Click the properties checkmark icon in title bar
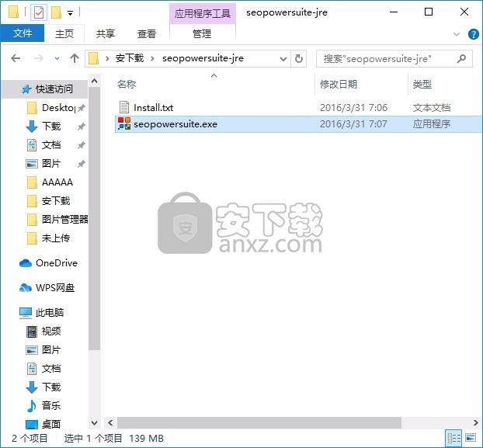483x448 pixels. point(39,12)
